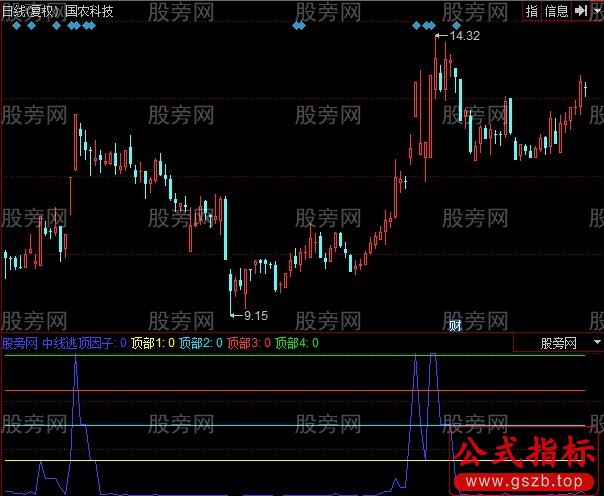Click the 中线逃顶因子 indicator label
Screen dimensions: 604x496
pyautogui.click(x=79, y=343)
